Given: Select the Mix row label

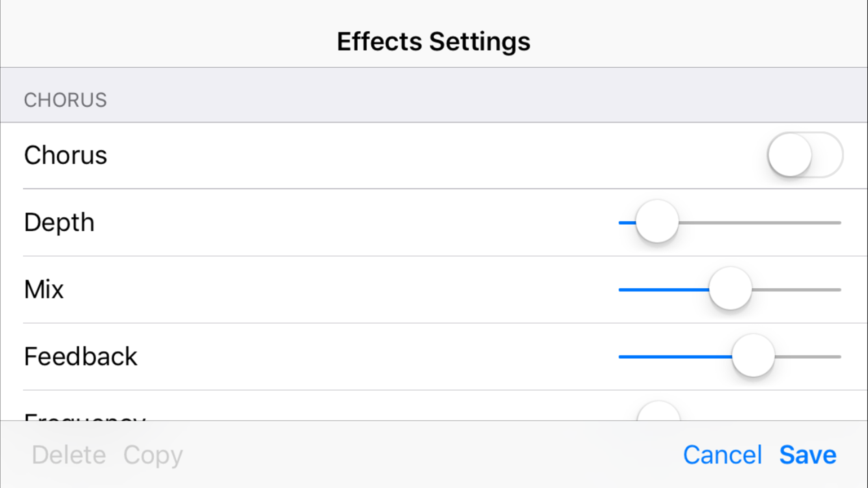Looking at the screenshot, I should tap(44, 290).
